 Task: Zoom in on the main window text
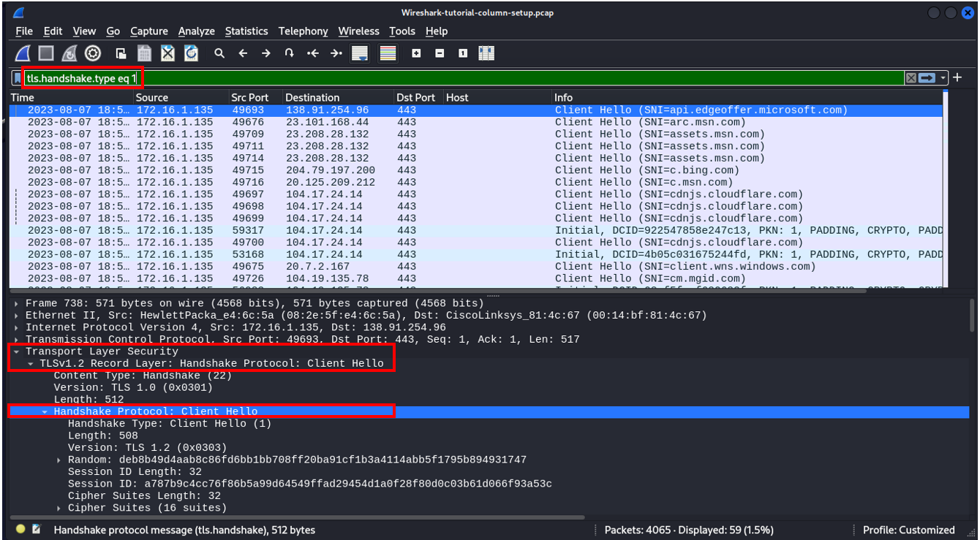pyautogui.click(x=416, y=53)
